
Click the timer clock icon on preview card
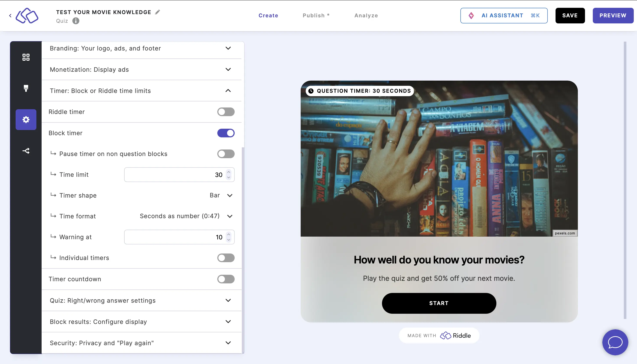(x=311, y=91)
